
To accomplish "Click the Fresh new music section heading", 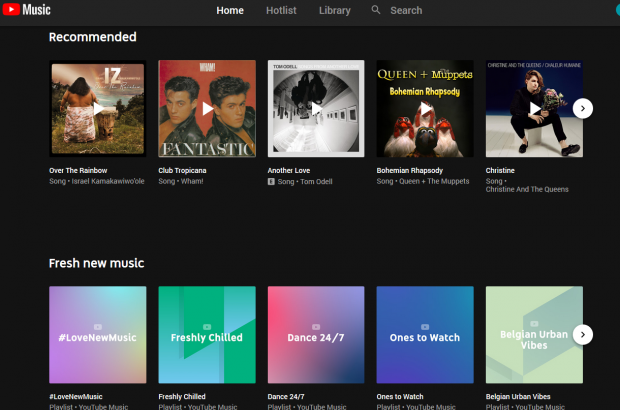I will pyautogui.click(x=96, y=263).
